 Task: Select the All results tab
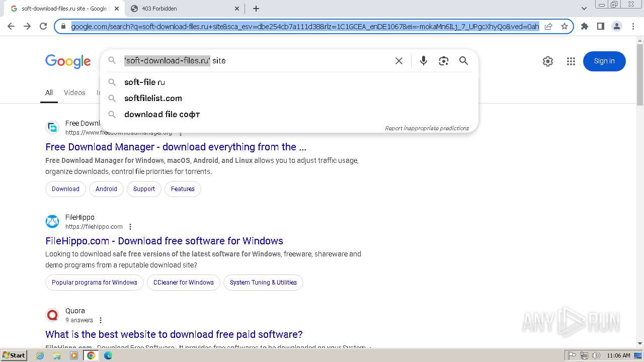pos(49,93)
